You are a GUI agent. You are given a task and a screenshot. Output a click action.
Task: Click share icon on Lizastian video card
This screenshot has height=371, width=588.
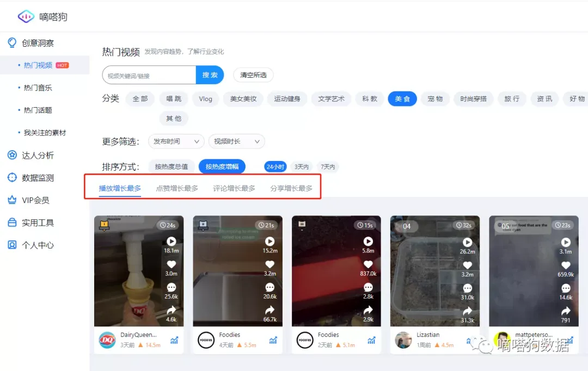pyautogui.click(x=467, y=311)
